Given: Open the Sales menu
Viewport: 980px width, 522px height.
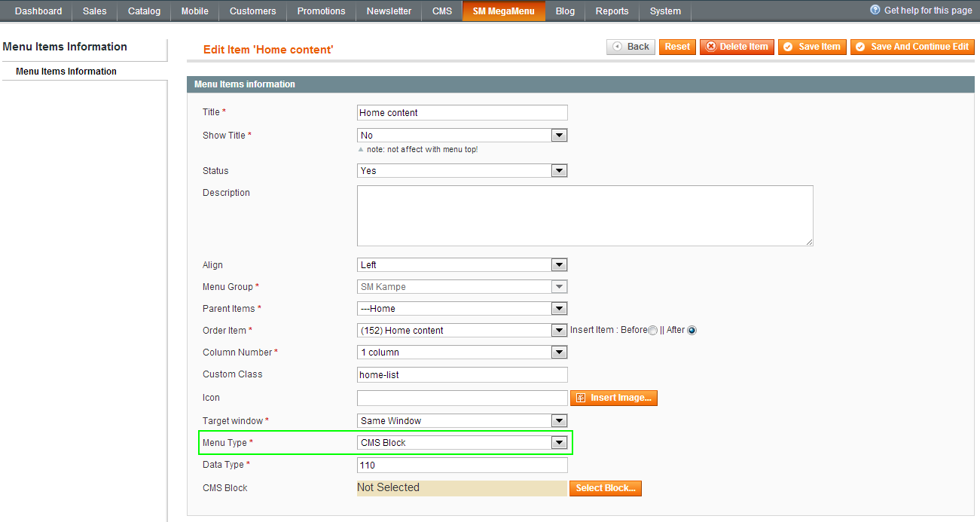Looking at the screenshot, I should tap(95, 11).
